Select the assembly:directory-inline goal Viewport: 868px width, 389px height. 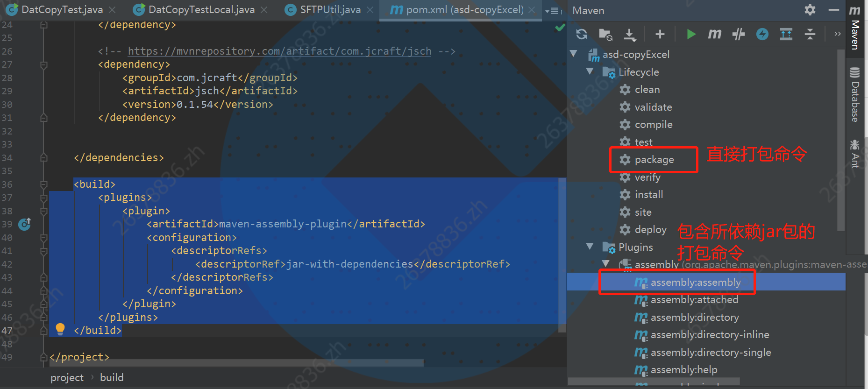click(710, 334)
